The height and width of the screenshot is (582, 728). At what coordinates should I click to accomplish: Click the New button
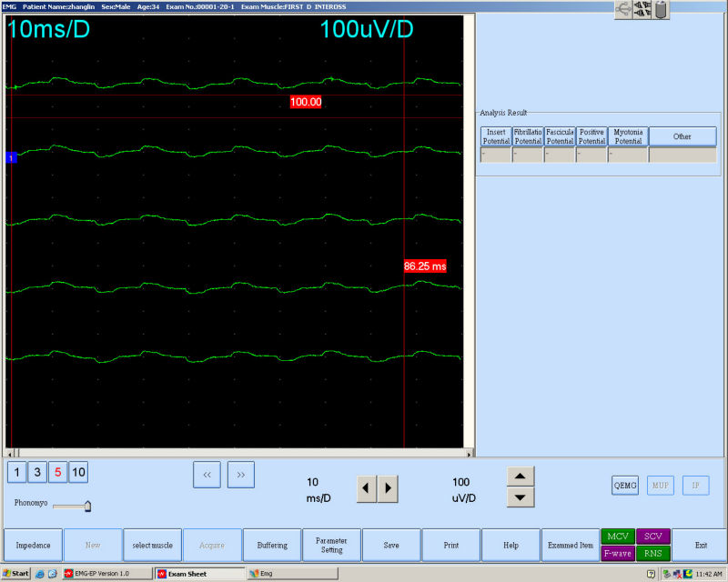[x=93, y=546]
